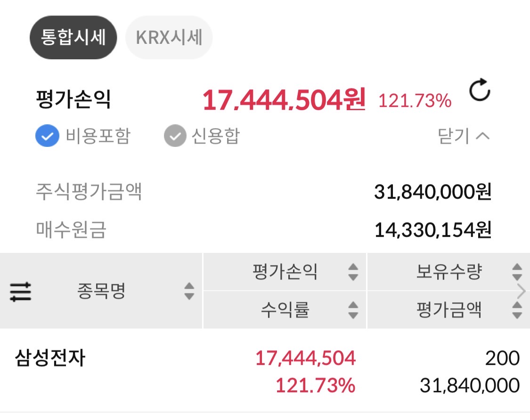
Task: Refresh the 평가손익 valuation data
Action: pos(480,91)
